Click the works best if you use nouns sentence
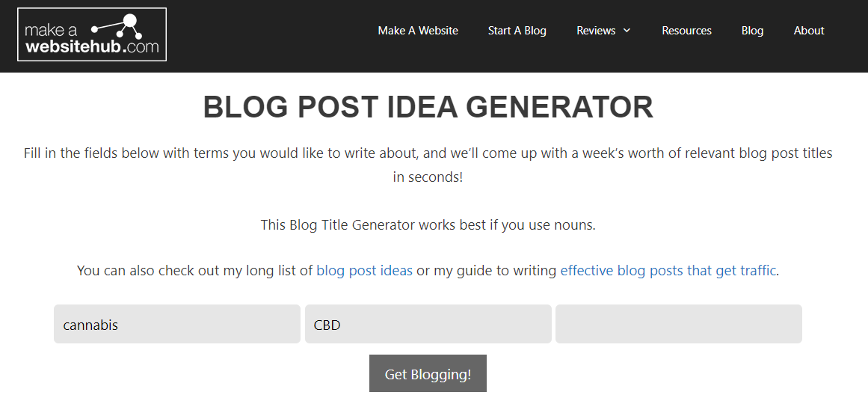This screenshot has height=398, width=868. (428, 225)
